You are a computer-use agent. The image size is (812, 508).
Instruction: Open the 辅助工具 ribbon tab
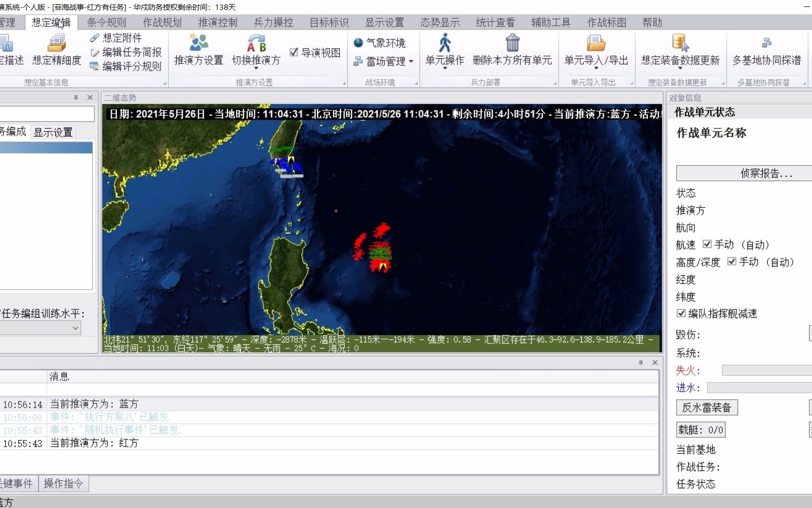(551, 22)
